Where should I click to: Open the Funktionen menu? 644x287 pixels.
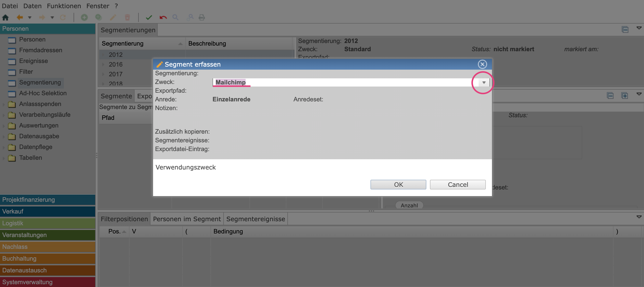64,6
